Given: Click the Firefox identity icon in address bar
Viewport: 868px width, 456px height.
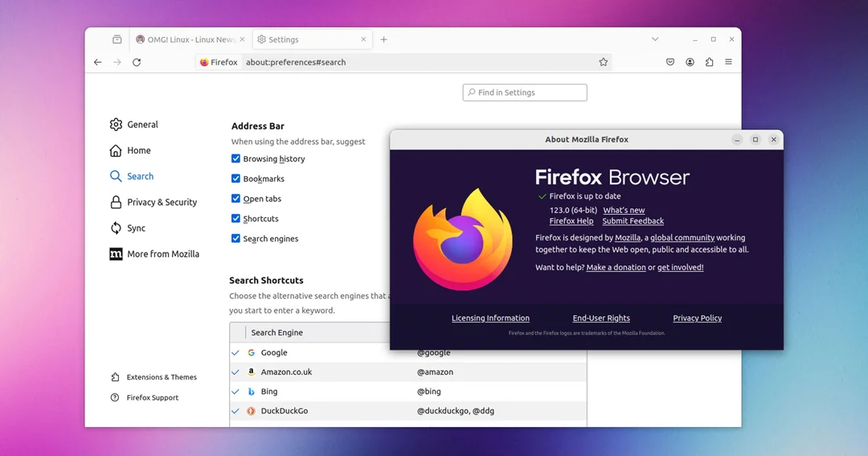Looking at the screenshot, I should click(219, 62).
